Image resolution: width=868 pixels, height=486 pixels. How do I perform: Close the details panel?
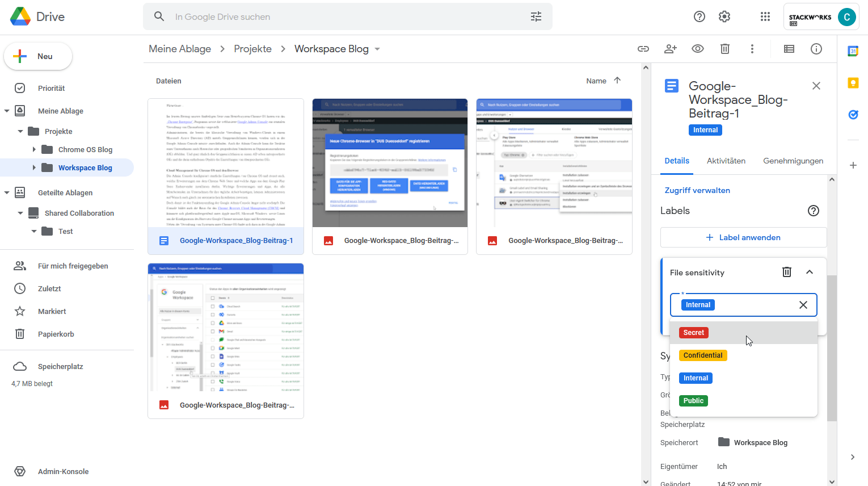click(x=816, y=86)
